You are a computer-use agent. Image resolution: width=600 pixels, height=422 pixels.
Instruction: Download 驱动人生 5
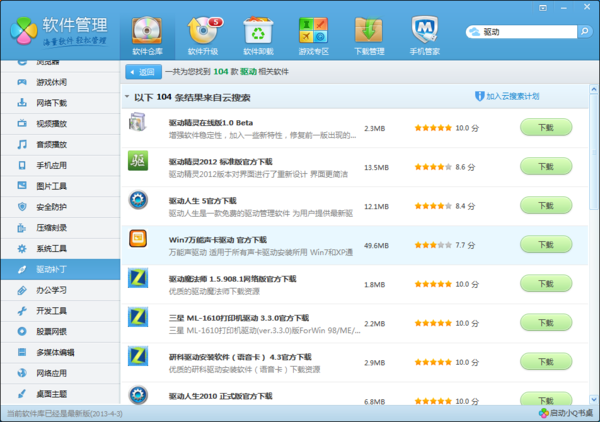click(546, 205)
